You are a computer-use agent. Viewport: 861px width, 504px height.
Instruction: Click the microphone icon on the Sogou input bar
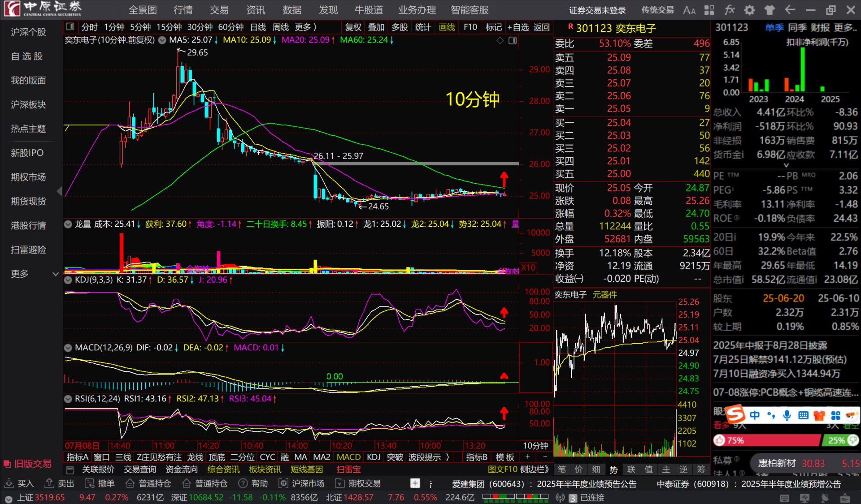pyautogui.click(x=787, y=415)
